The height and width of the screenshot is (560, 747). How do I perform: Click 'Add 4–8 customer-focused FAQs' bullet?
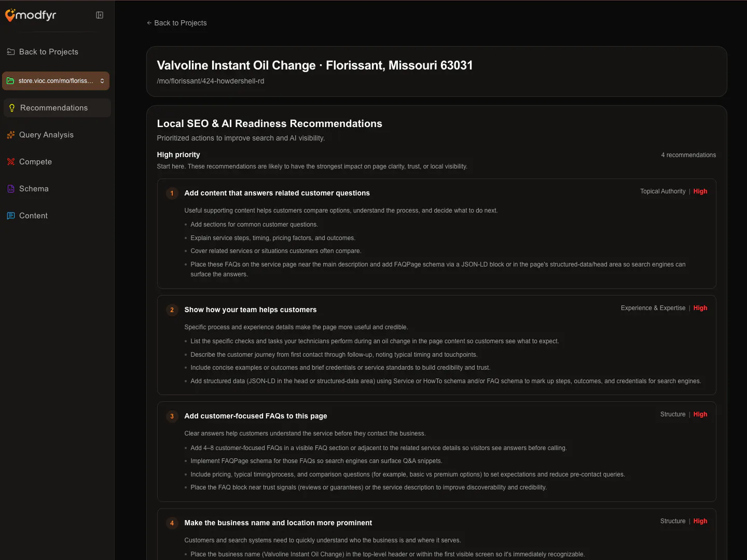pos(379,448)
